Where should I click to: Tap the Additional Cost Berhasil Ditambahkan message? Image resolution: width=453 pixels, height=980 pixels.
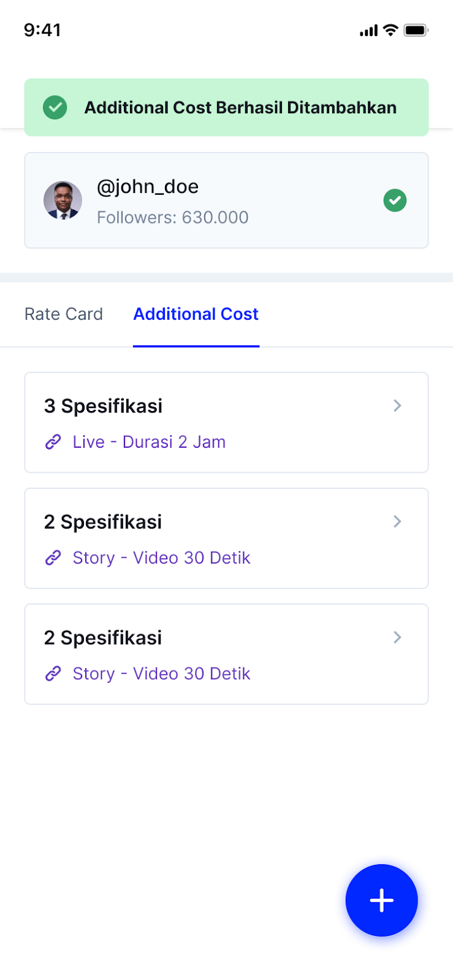[240, 108]
